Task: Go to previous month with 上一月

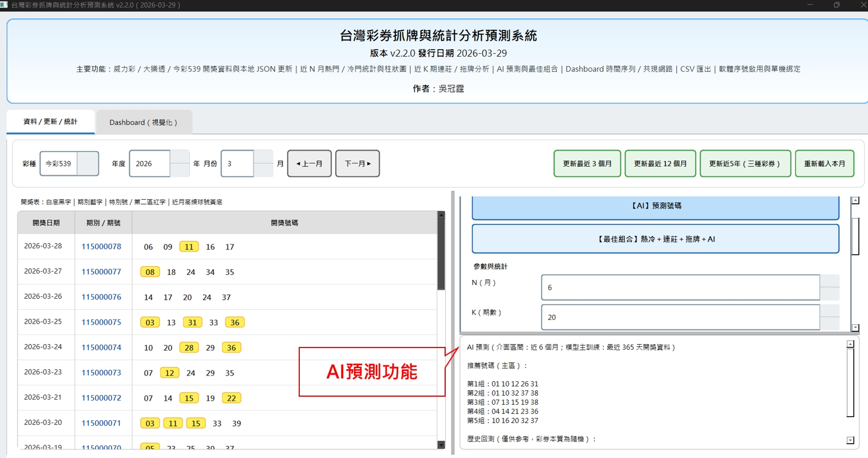Action: pos(310,164)
